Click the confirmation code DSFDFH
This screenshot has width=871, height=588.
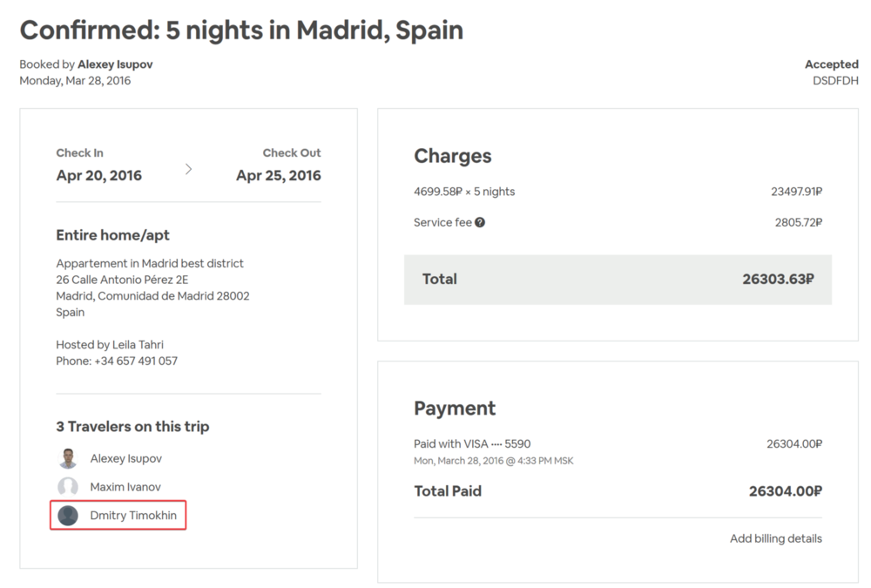click(835, 80)
